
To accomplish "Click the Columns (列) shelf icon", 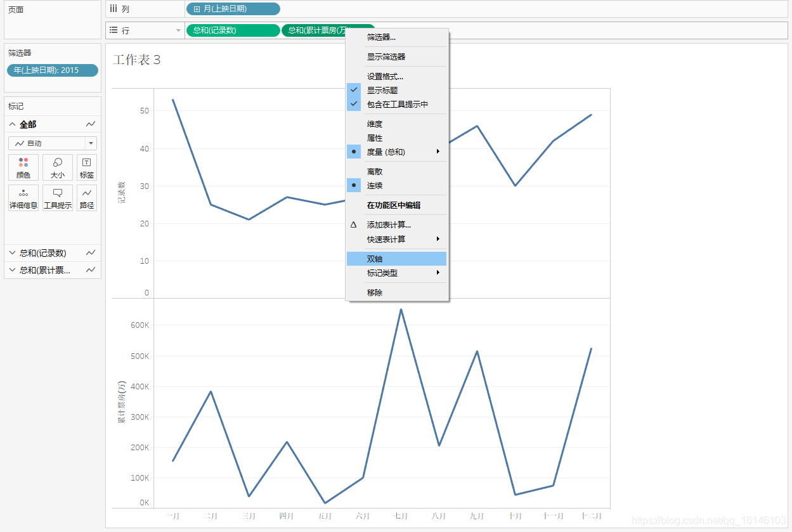I will coord(114,9).
